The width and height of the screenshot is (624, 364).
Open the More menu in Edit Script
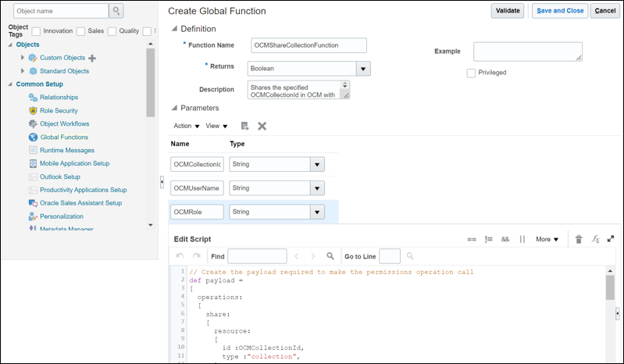[547, 239]
